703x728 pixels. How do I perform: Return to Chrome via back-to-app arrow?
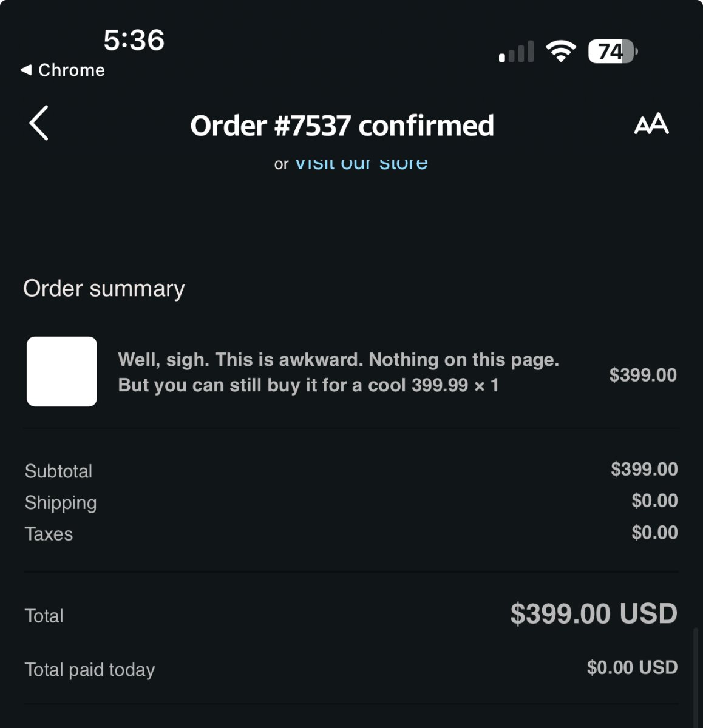(x=25, y=70)
